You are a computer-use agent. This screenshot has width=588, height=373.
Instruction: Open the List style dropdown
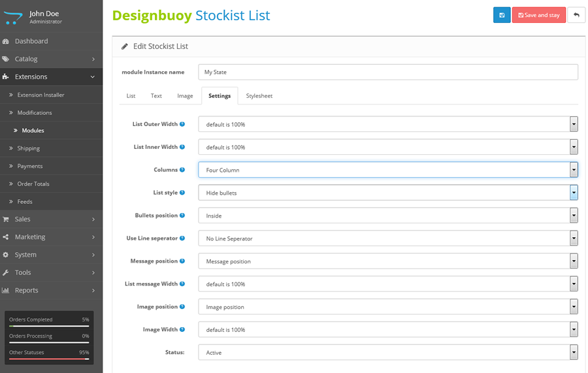point(387,193)
